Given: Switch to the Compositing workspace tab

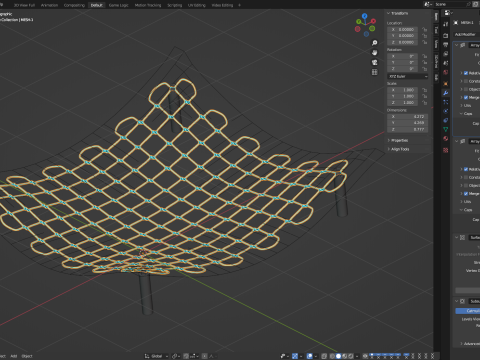Looking at the screenshot, I should [74, 5].
